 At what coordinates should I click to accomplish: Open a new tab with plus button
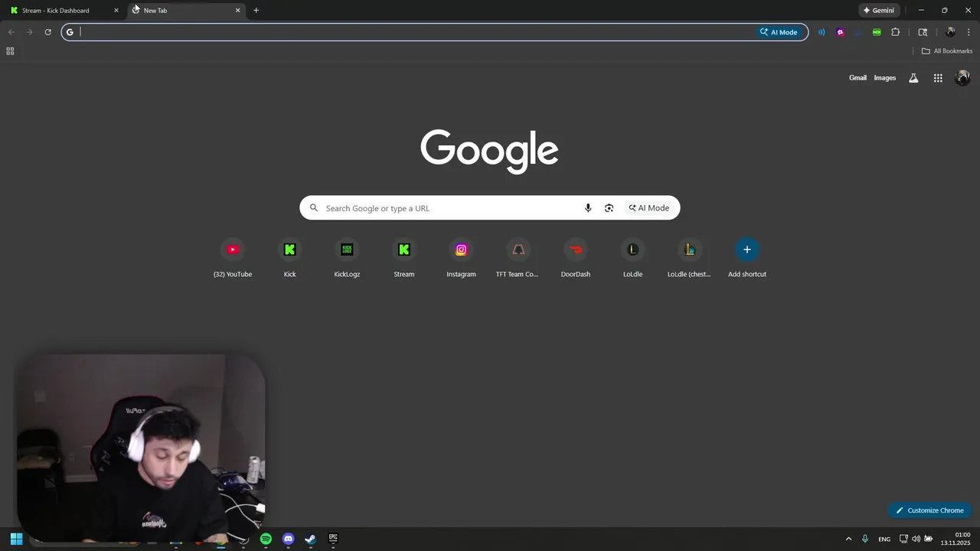[x=256, y=11]
